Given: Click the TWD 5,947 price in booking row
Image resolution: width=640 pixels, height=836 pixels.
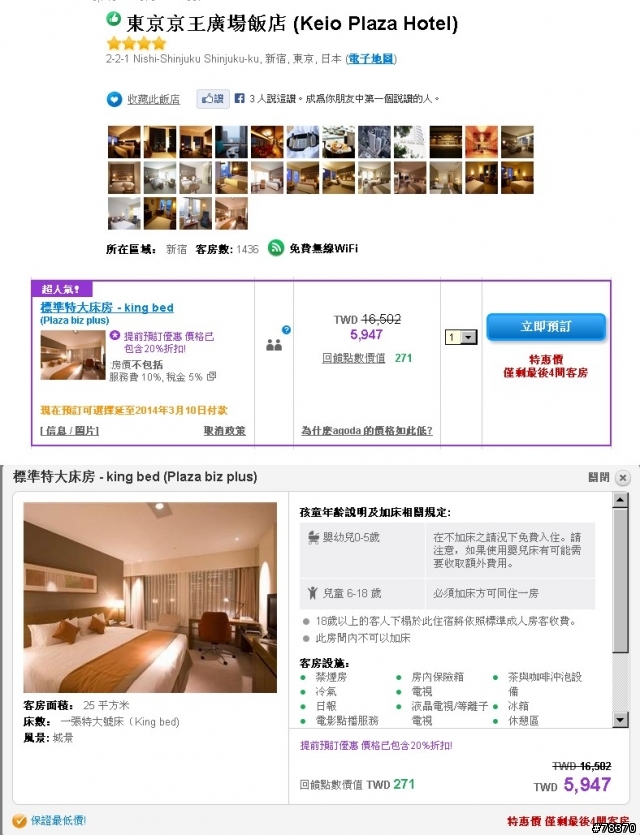Looking at the screenshot, I should (x=366, y=335).
